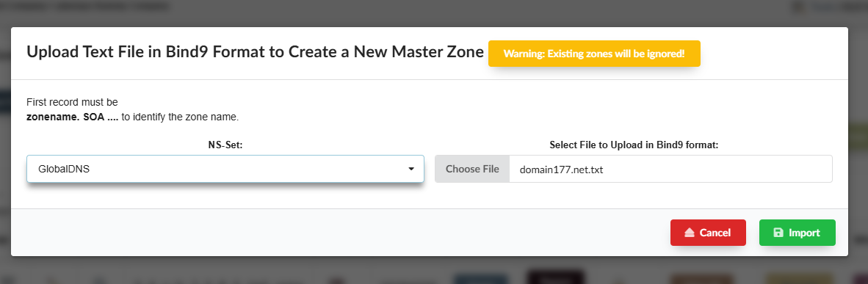Click the First record must be text

coord(72,103)
